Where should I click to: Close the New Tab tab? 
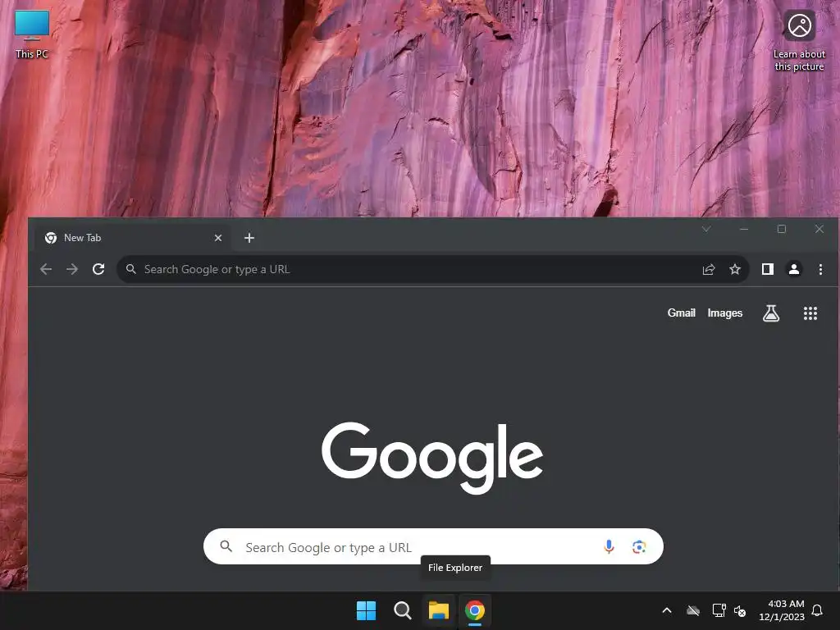(x=218, y=238)
